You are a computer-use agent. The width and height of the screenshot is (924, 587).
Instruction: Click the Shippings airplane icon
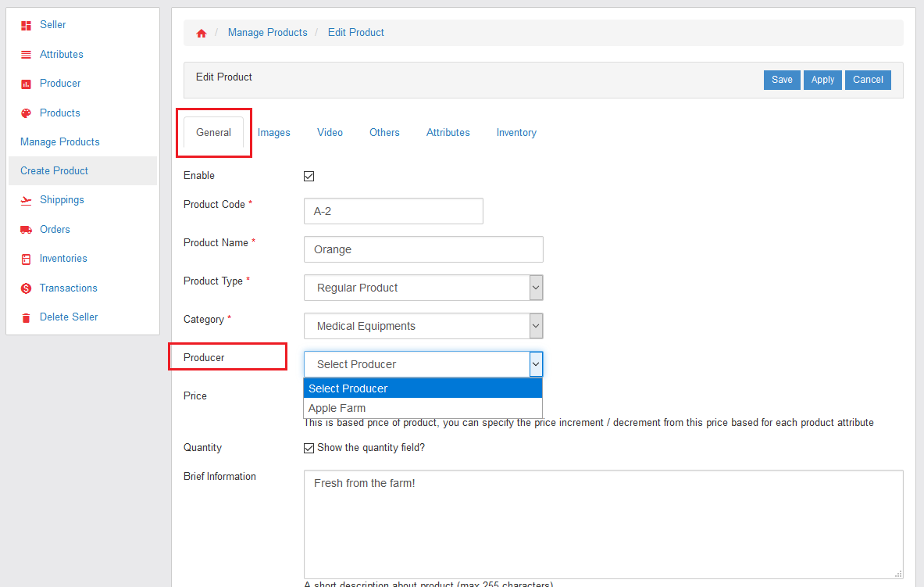pyautogui.click(x=26, y=200)
